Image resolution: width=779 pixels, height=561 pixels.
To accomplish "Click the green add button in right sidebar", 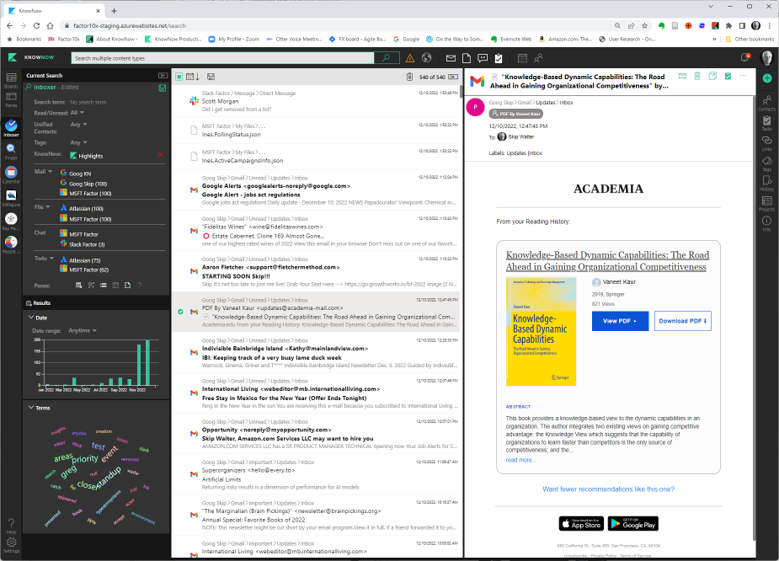I will coord(767,79).
